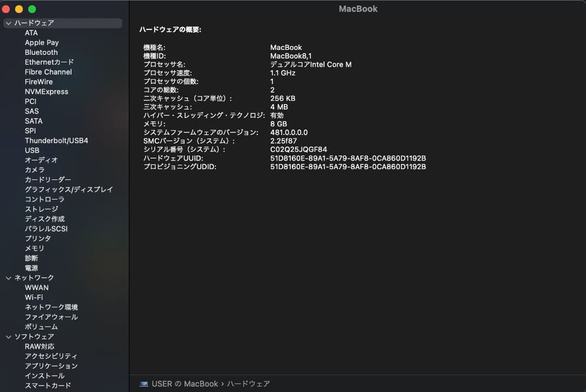The image size is (586, 392).
Task: Open RAW対応 entry
Action: tap(40, 346)
